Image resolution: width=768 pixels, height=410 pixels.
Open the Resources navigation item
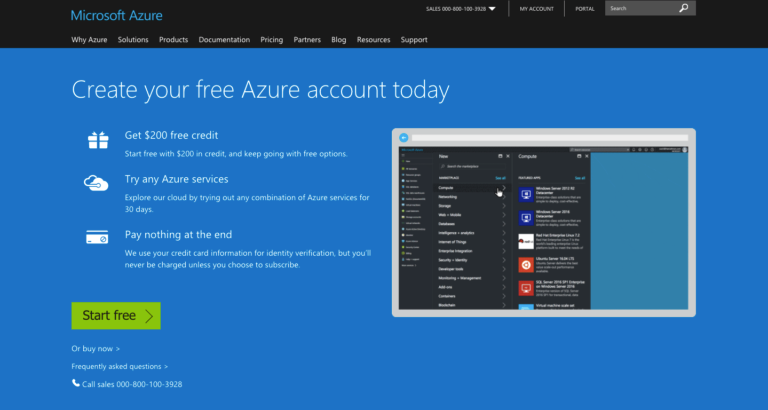coord(374,40)
